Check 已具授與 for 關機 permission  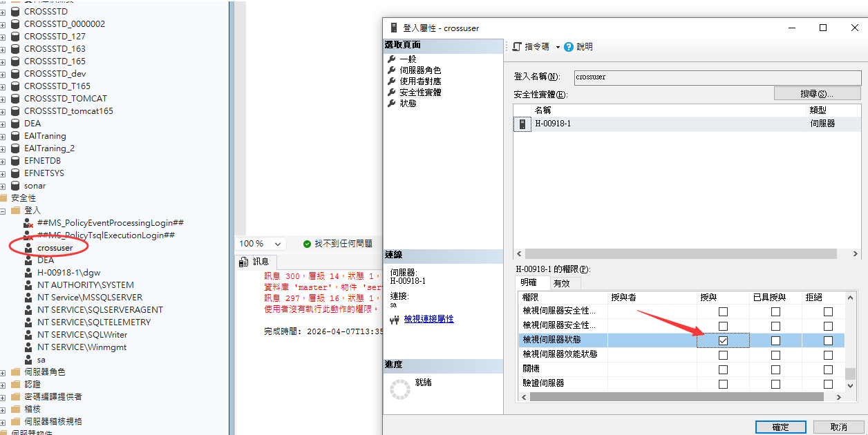pyautogui.click(x=775, y=369)
